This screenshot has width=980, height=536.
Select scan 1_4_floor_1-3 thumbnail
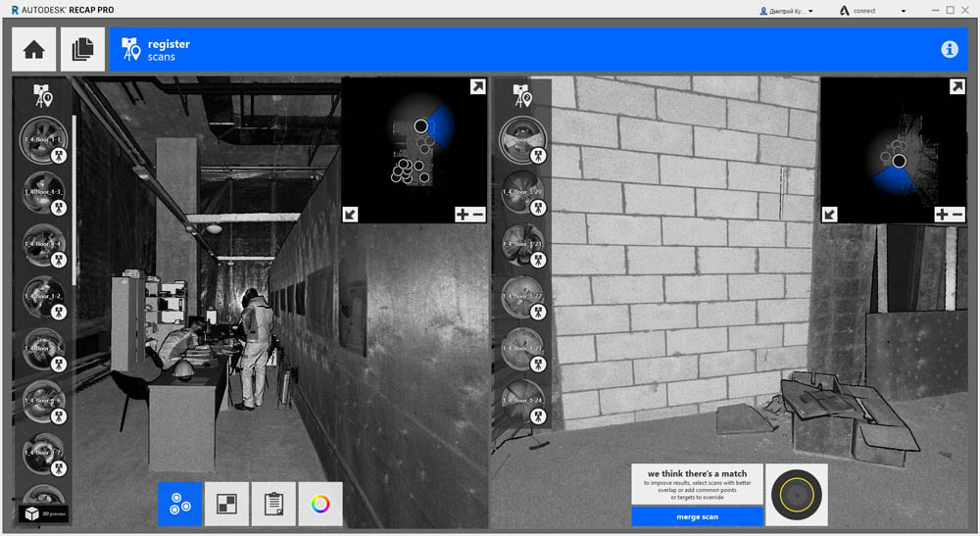click(42, 192)
